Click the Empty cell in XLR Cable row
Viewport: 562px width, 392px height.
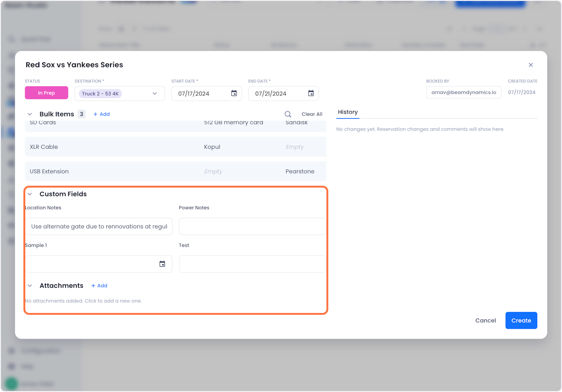pos(295,147)
